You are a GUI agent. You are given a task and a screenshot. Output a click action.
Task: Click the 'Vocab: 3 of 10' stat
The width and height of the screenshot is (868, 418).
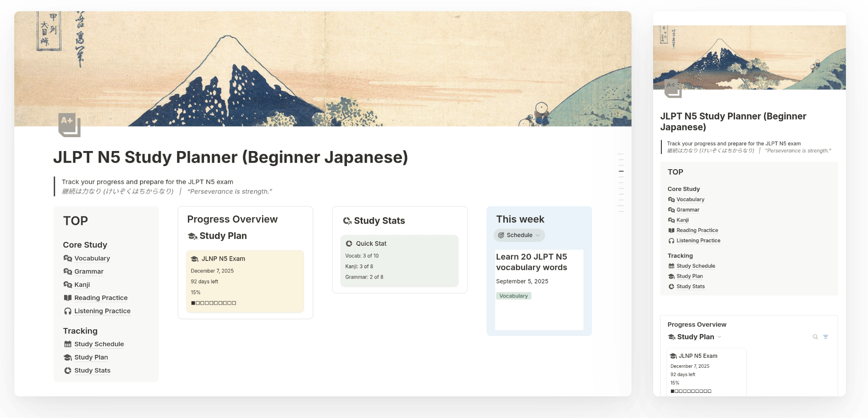(x=362, y=256)
